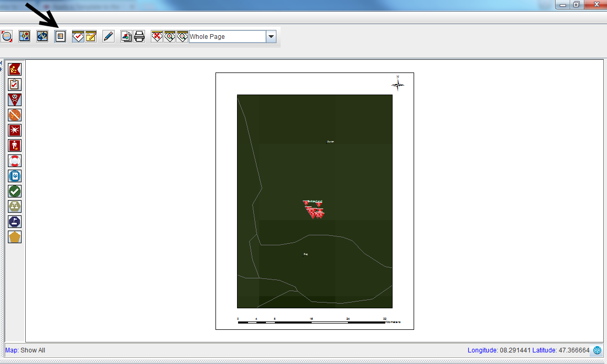Viewport: 607px width, 364px height.
Task: Click the orange pentagon sidebar icon
Action: click(x=15, y=237)
